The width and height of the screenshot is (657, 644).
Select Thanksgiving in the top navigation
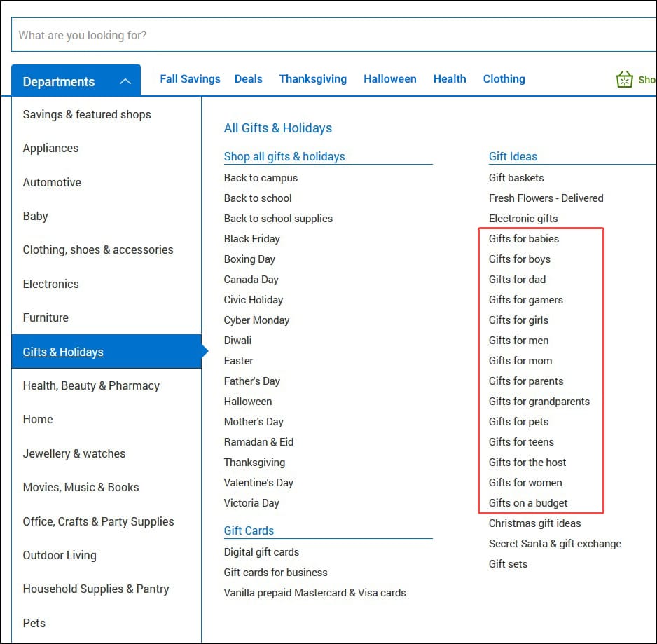(x=312, y=79)
